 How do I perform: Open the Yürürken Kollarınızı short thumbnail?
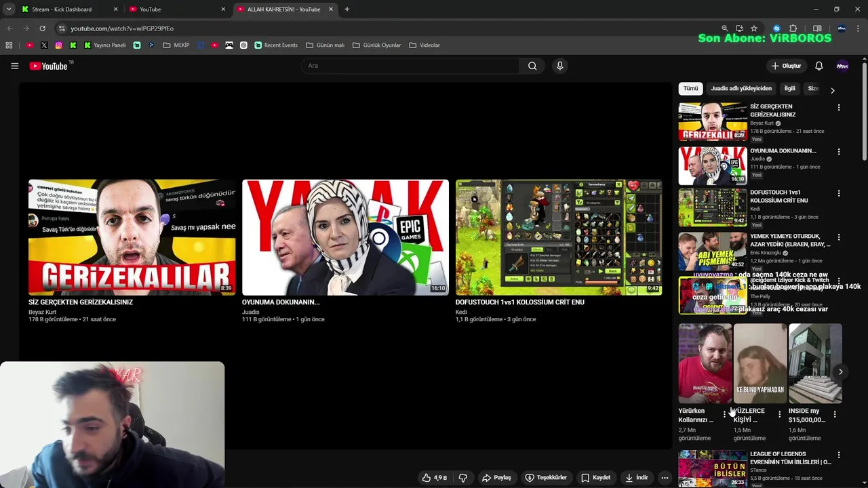[x=705, y=363]
